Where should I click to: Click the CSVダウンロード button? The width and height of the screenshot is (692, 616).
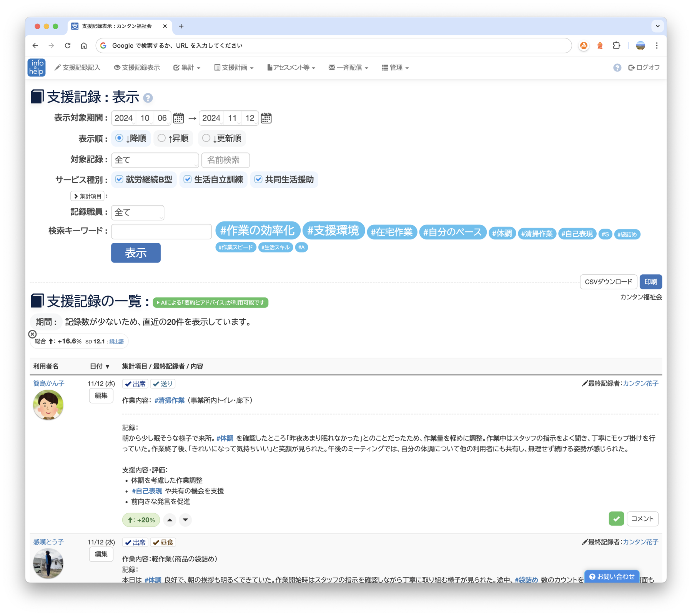608,282
